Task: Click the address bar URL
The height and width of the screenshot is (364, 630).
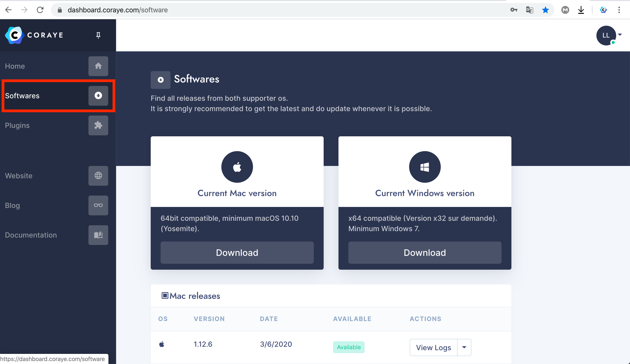Action: point(118,10)
